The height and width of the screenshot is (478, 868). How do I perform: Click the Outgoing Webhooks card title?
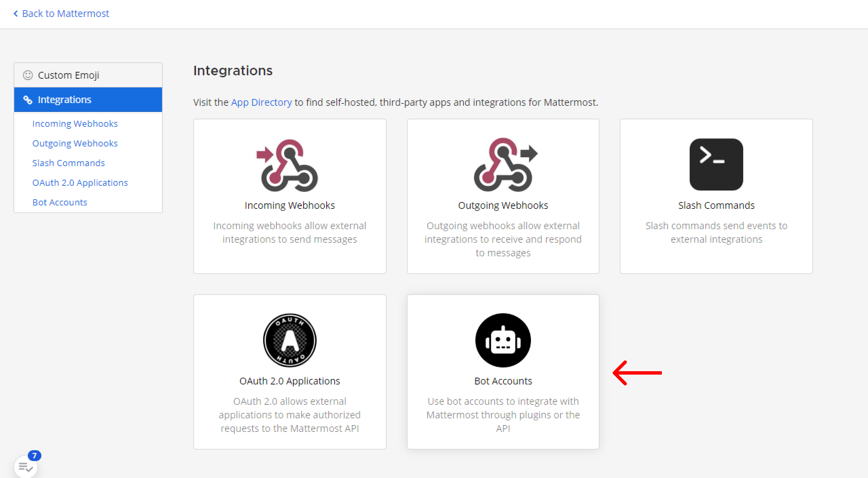(503, 205)
